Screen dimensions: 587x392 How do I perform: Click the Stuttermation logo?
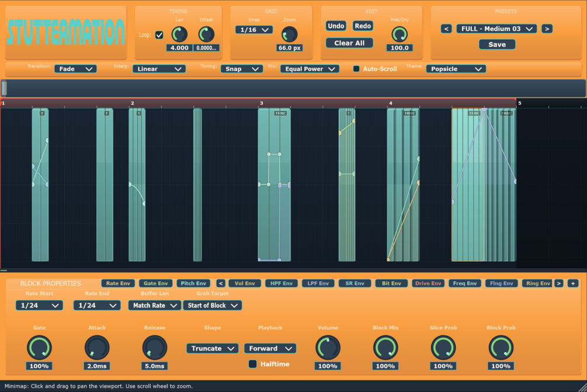point(66,32)
